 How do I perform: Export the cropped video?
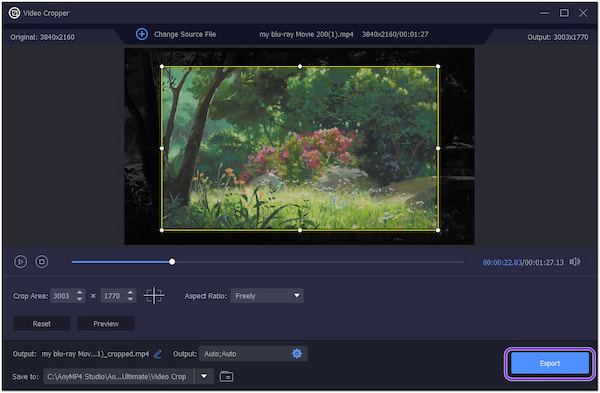[x=550, y=363]
